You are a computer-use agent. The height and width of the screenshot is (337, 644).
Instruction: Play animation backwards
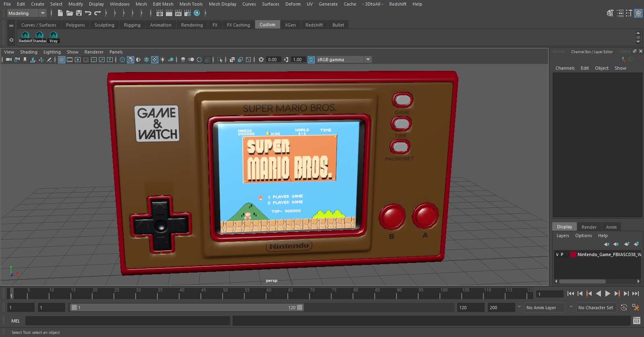(599, 294)
